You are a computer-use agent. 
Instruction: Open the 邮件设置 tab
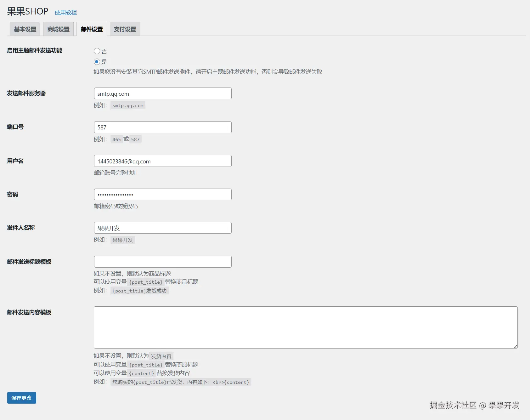[x=92, y=29]
